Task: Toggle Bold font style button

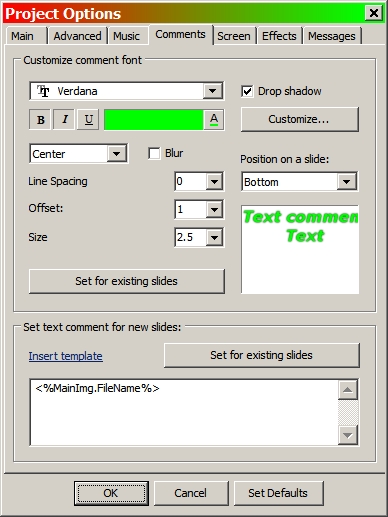Action: point(40,119)
